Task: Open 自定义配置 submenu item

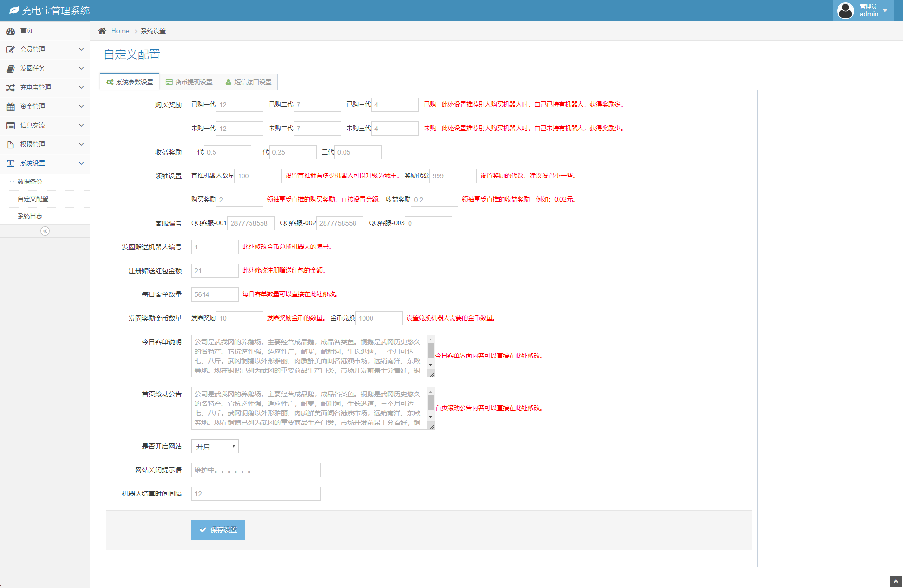Action: [x=45, y=199]
